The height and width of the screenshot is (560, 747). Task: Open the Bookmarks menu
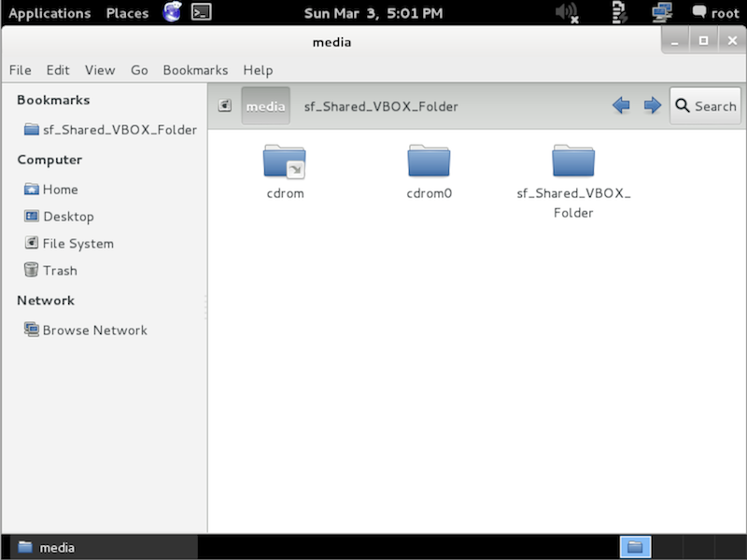tap(195, 70)
